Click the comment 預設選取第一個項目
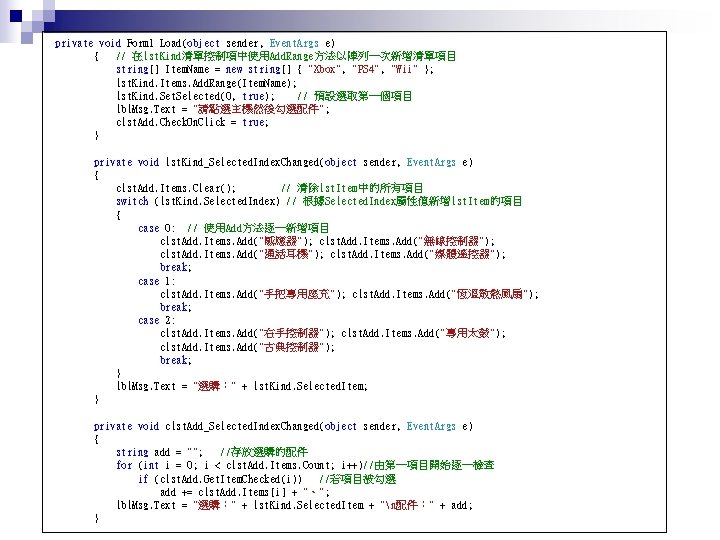Image resolution: width=720 pixels, height=540 pixels. tap(354, 96)
